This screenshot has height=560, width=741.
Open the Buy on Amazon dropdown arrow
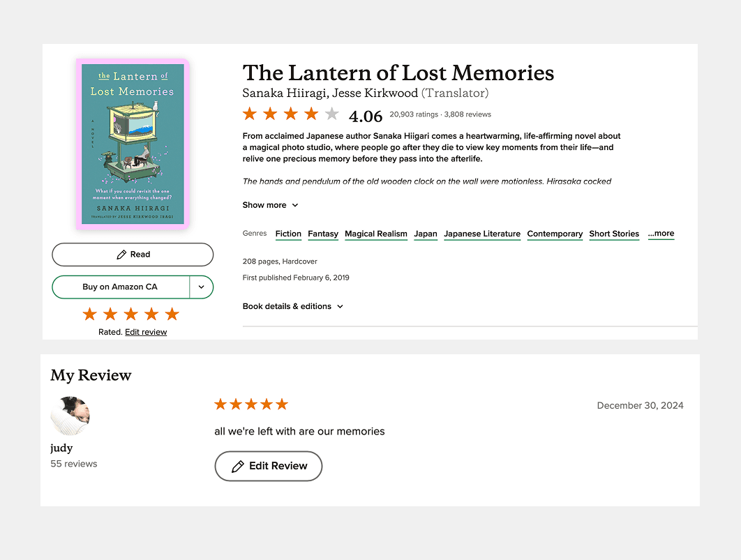coord(202,287)
